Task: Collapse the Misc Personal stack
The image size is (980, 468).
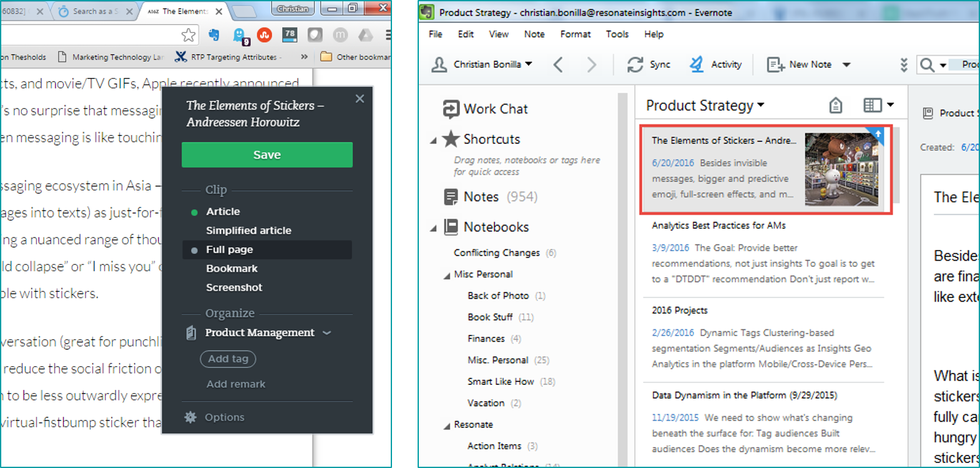Action: [447, 276]
